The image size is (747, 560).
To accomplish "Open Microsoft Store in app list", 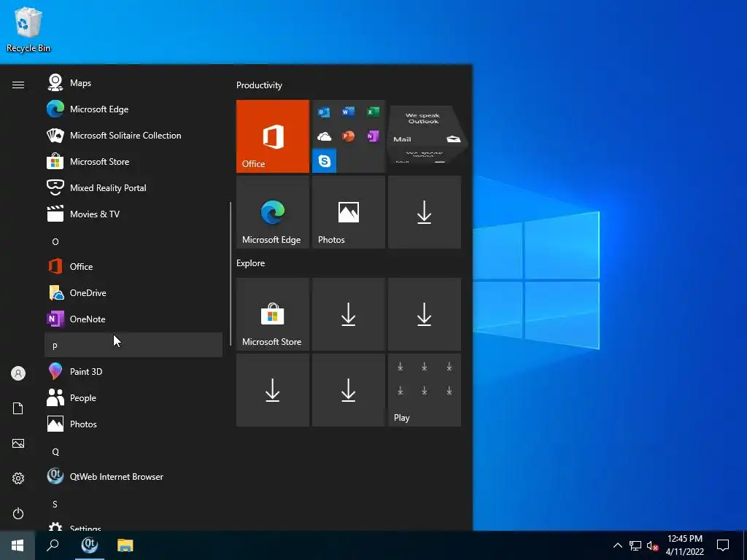I will pos(133,161).
